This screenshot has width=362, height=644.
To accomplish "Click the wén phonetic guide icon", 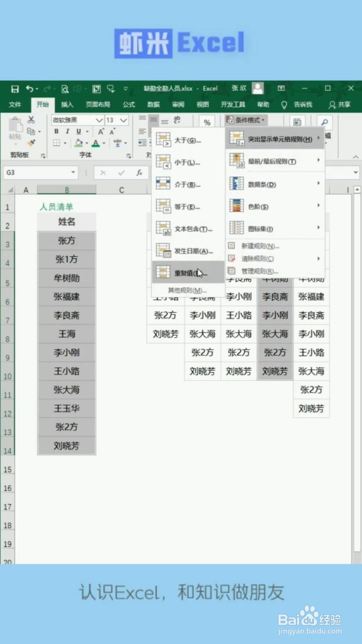I will tap(117, 143).
